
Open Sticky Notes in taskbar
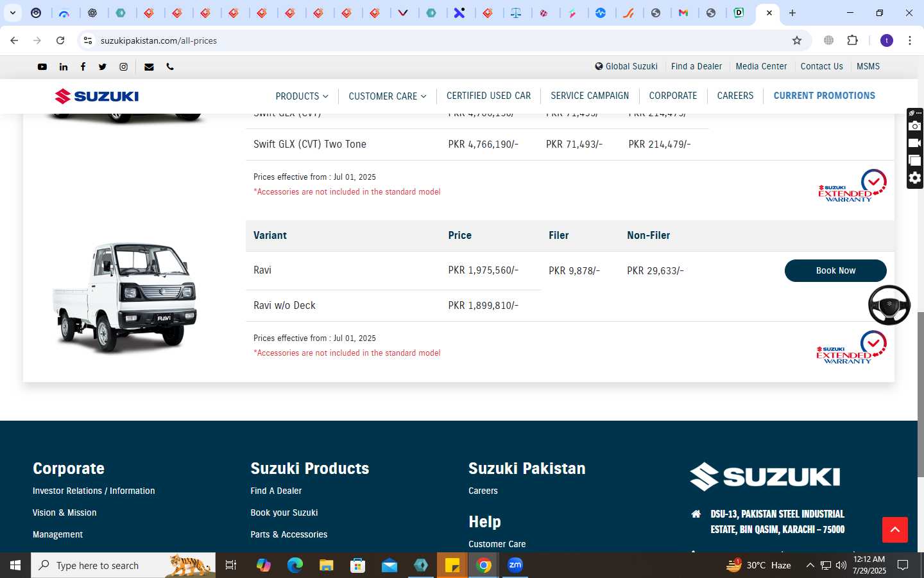coord(452,565)
